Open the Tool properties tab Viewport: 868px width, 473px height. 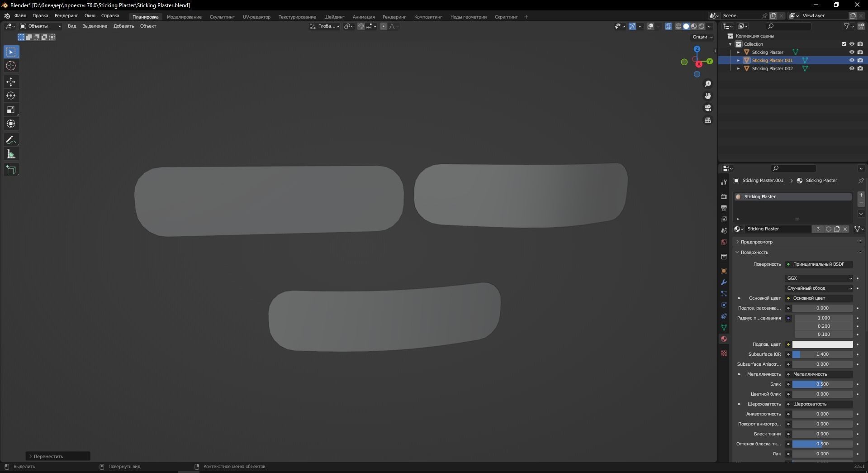pos(724,182)
